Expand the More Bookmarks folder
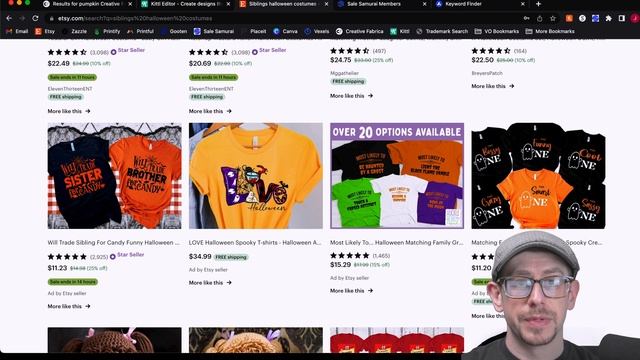 550,31
